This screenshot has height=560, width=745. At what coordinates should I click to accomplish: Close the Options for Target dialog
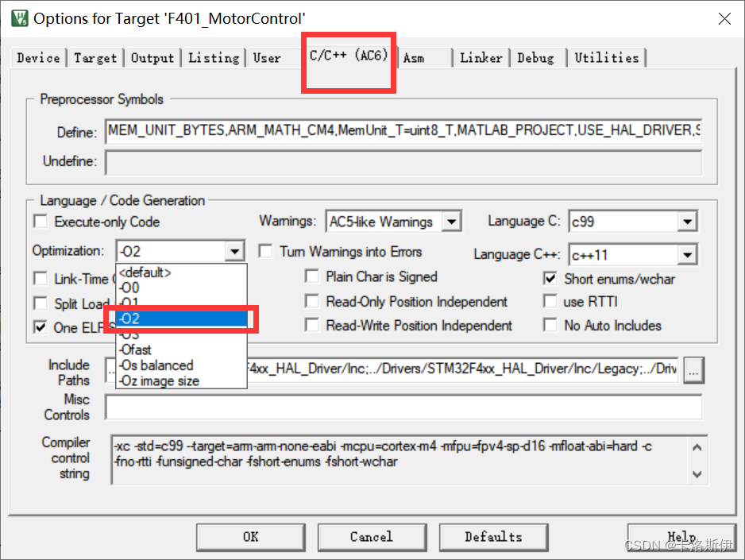[724, 18]
